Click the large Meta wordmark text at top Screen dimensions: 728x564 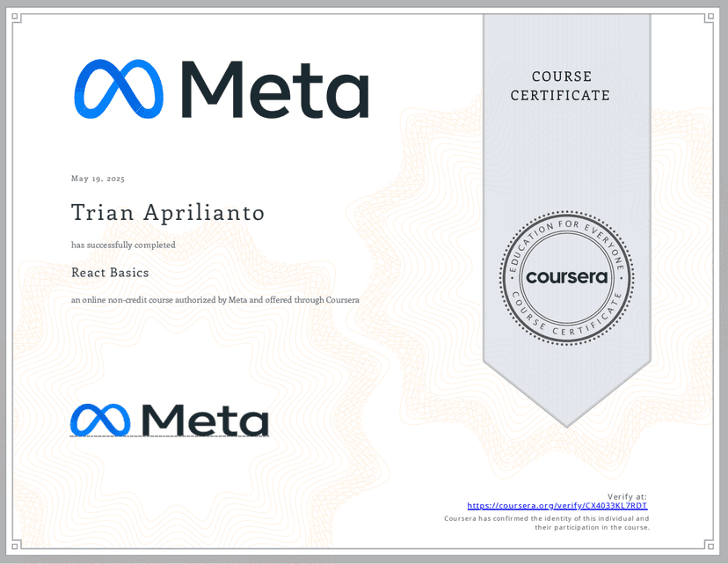pyautogui.click(x=274, y=89)
